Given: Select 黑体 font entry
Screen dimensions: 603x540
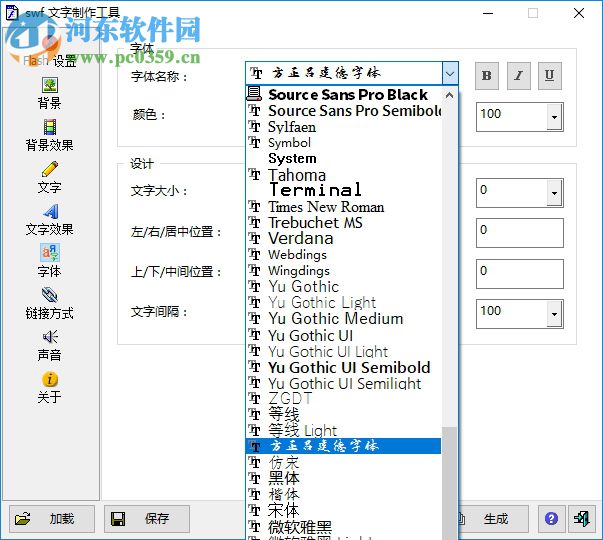Looking at the screenshot, I should (x=343, y=478).
